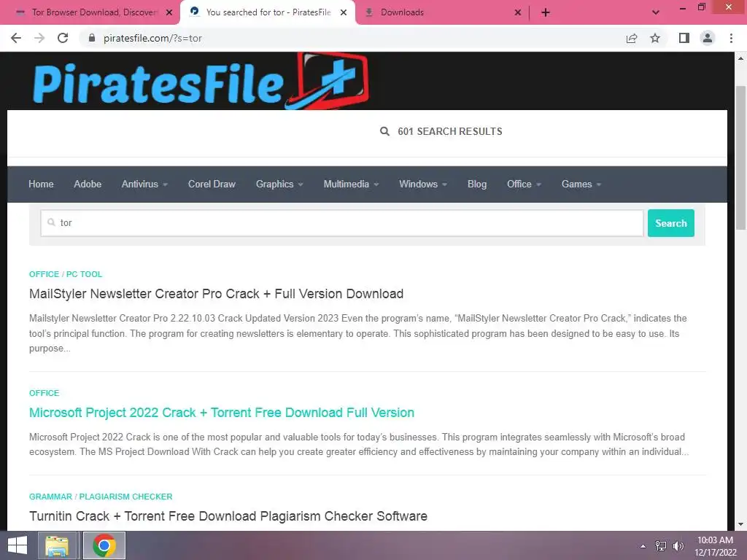Screen dimensions: 747x560
Task: Expand the Antivirus dropdown menu
Action: tap(144, 184)
